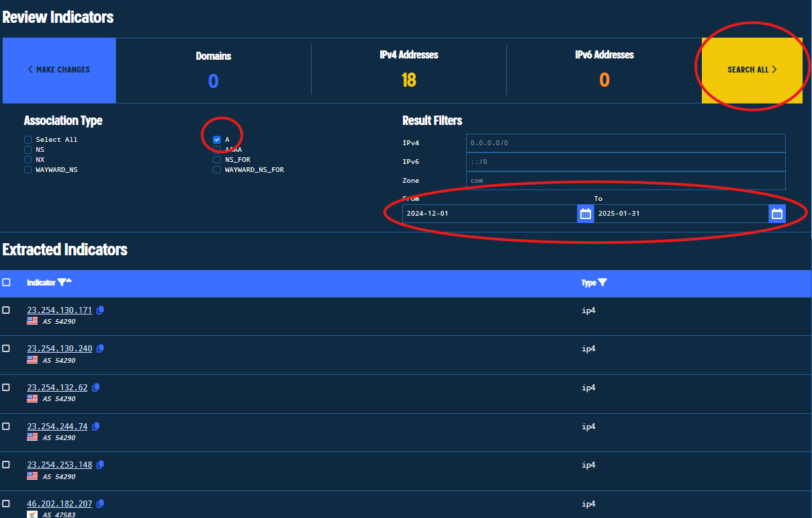This screenshot has width=812, height=518.
Task: Click the IPv6 Addresses count 0
Action: coord(604,81)
